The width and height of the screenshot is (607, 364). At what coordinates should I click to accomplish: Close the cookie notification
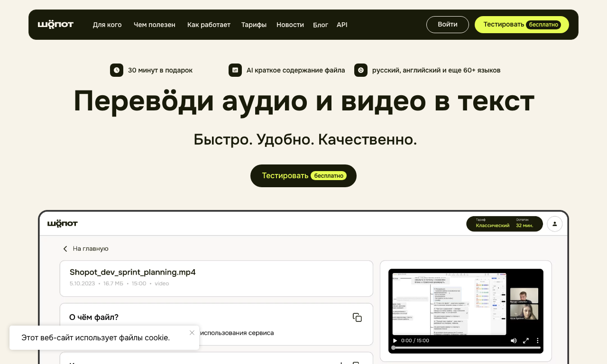192,333
